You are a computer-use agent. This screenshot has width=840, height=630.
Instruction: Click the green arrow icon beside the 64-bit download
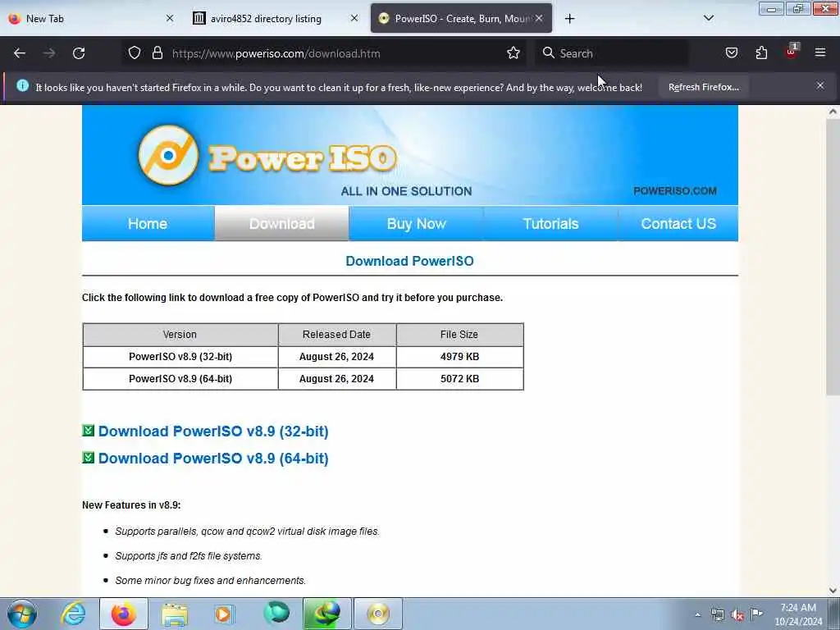click(89, 458)
